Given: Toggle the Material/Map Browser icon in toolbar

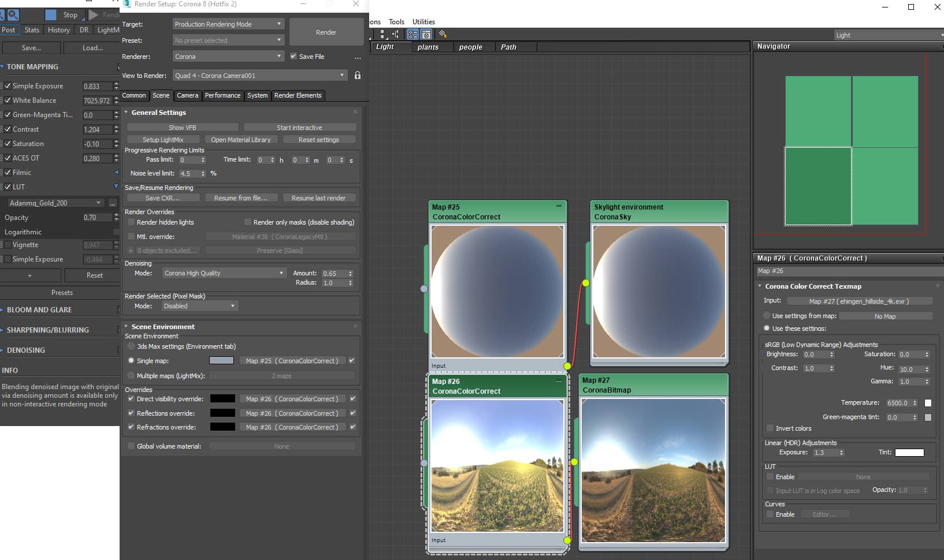Looking at the screenshot, I should (x=413, y=35).
